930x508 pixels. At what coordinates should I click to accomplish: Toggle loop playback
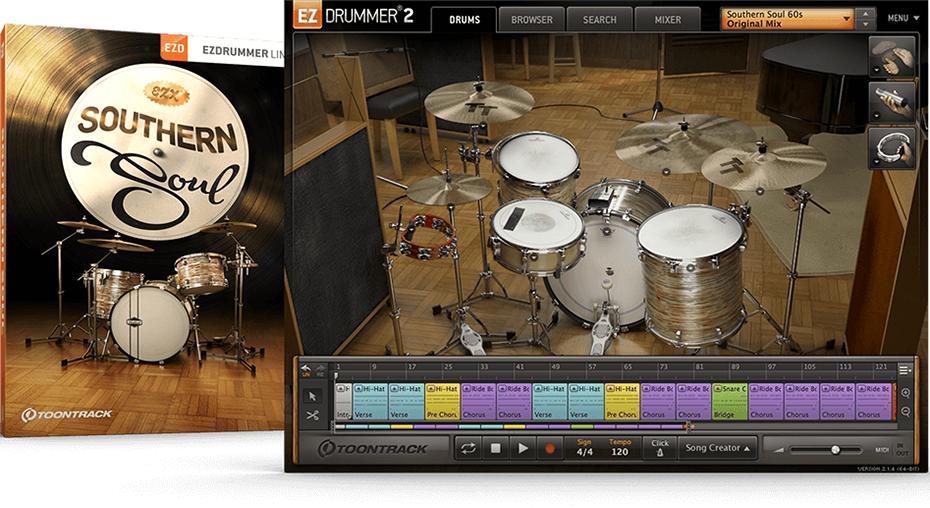pyautogui.click(x=468, y=448)
